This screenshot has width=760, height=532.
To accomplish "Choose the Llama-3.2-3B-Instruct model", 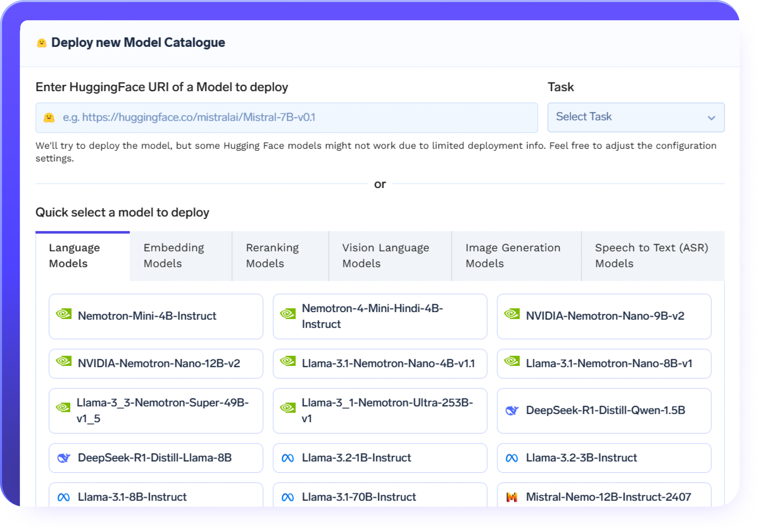I will 604,458.
